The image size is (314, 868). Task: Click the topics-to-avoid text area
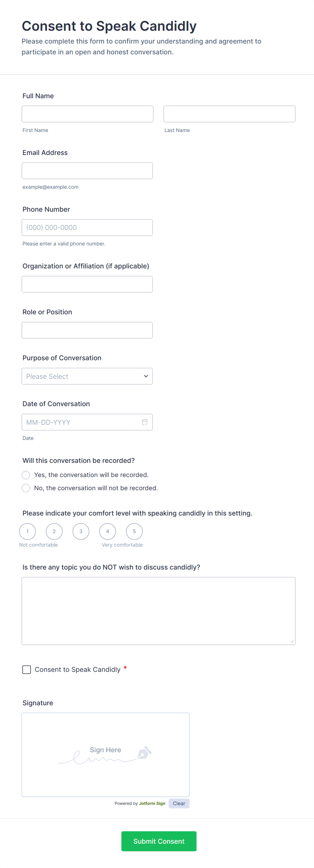(158, 611)
